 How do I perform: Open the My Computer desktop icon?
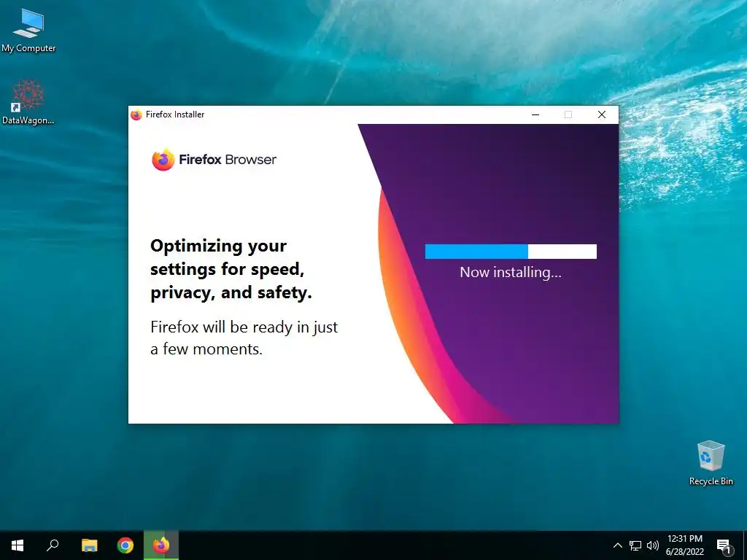pos(28,29)
